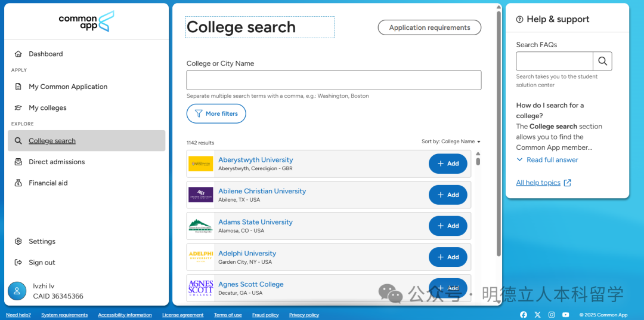Viewport: 644px width, 320px height.
Task: Click the Common App logo
Action: [x=86, y=21]
